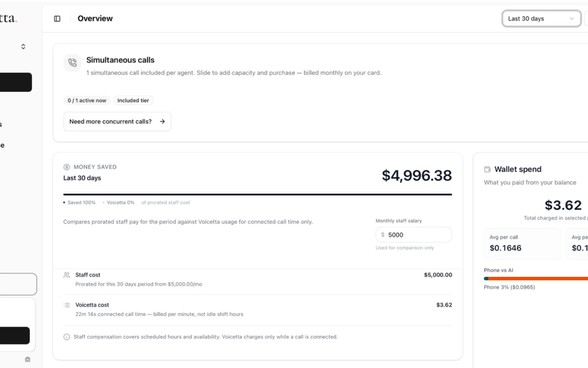Click Need more concurrent calls? button
This screenshot has width=588, height=368.
117,121
